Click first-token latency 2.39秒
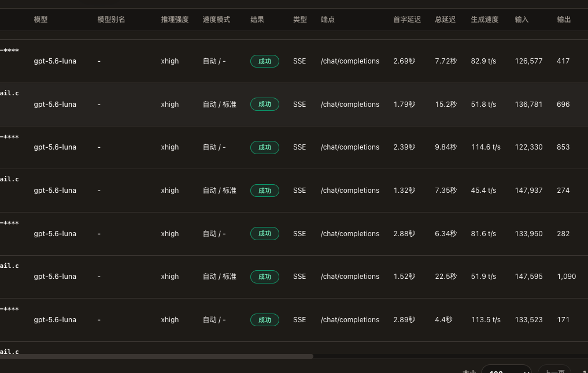588x373 pixels. click(404, 147)
